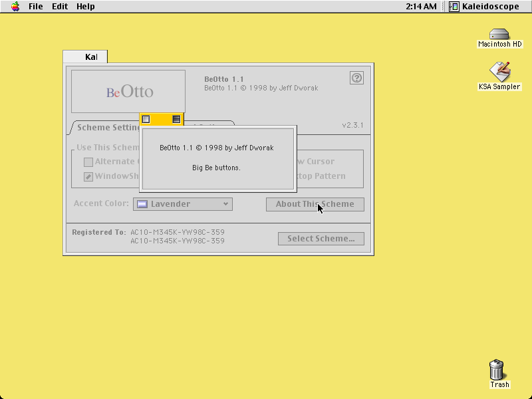Screen dimensions: 532x399
Task: Click the question mark help icon
Action: pos(356,78)
